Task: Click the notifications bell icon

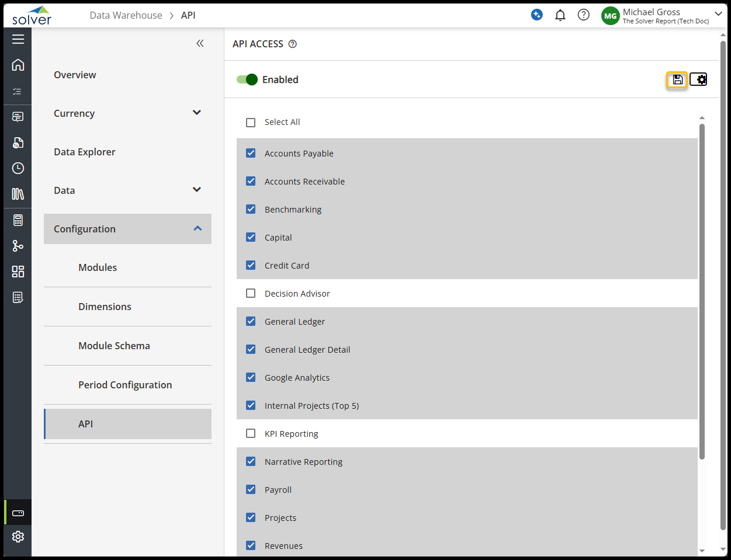Action: [x=560, y=15]
